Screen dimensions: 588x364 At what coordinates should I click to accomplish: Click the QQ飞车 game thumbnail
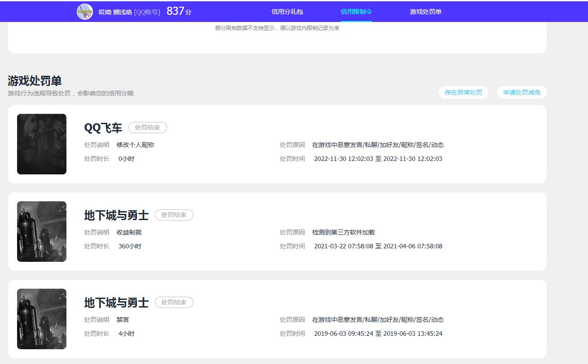[x=41, y=143]
